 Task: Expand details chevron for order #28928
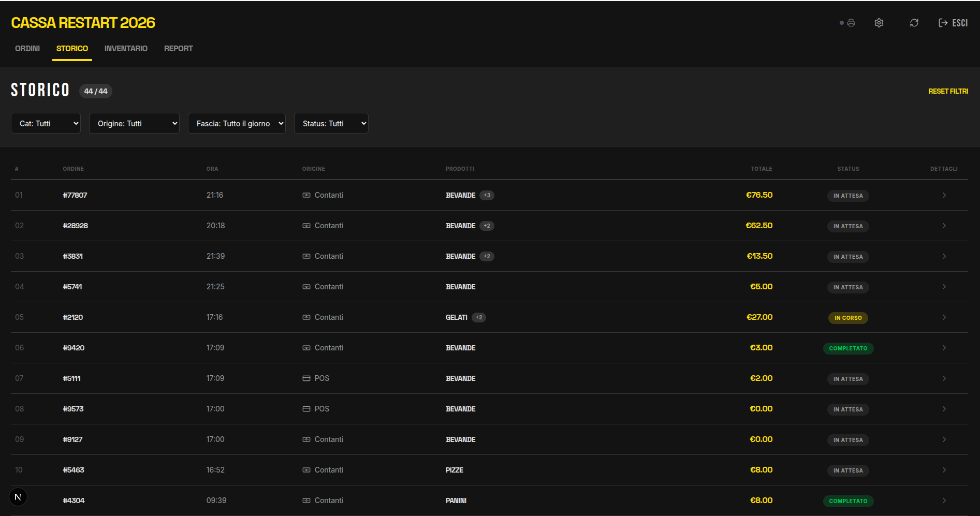point(944,226)
